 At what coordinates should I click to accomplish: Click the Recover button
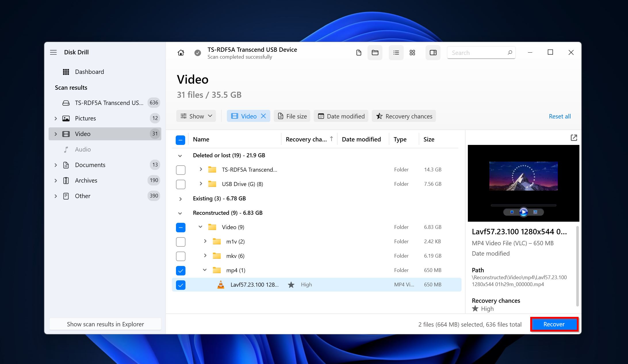[x=554, y=324]
